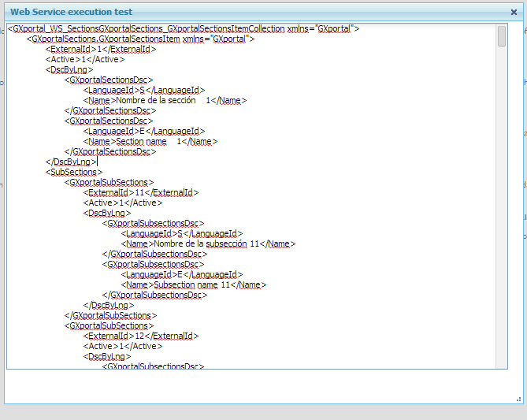Click the 'Nombre de la sección 1' Name line

click(165, 100)
